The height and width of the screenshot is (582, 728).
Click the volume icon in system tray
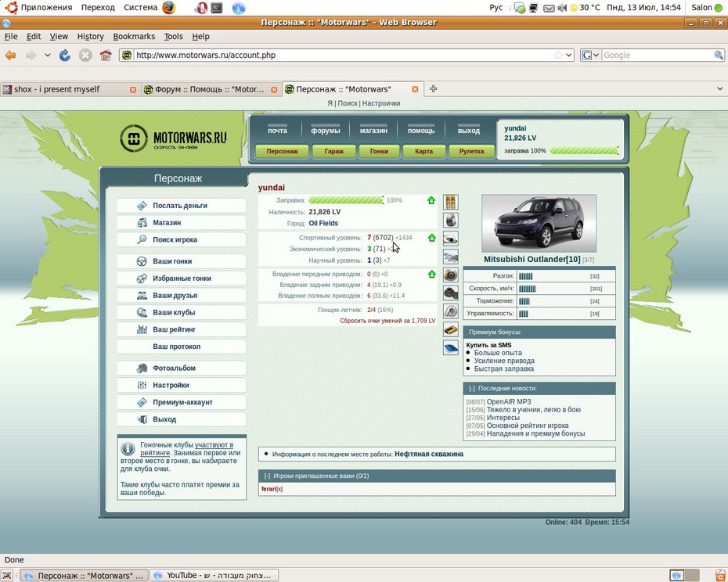[562, 8]
